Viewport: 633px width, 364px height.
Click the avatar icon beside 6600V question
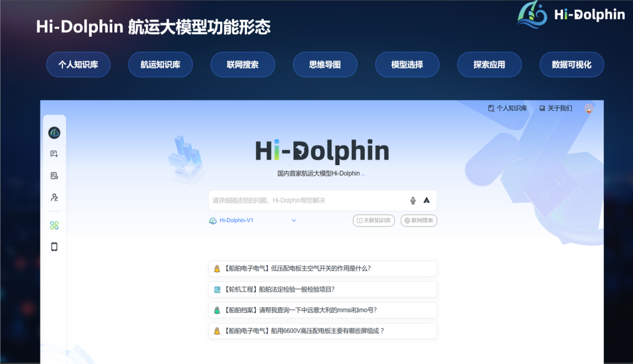(x=217, y=331)
